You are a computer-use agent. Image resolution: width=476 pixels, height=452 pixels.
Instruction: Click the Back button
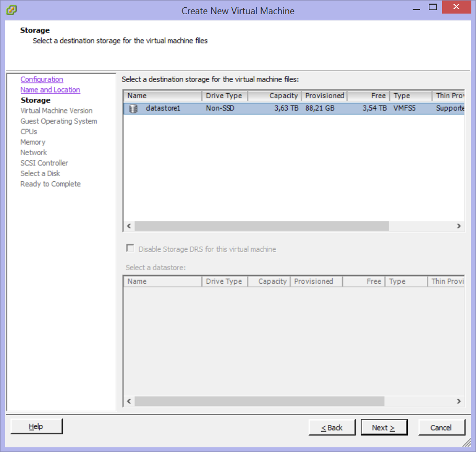tap(332, 427)
